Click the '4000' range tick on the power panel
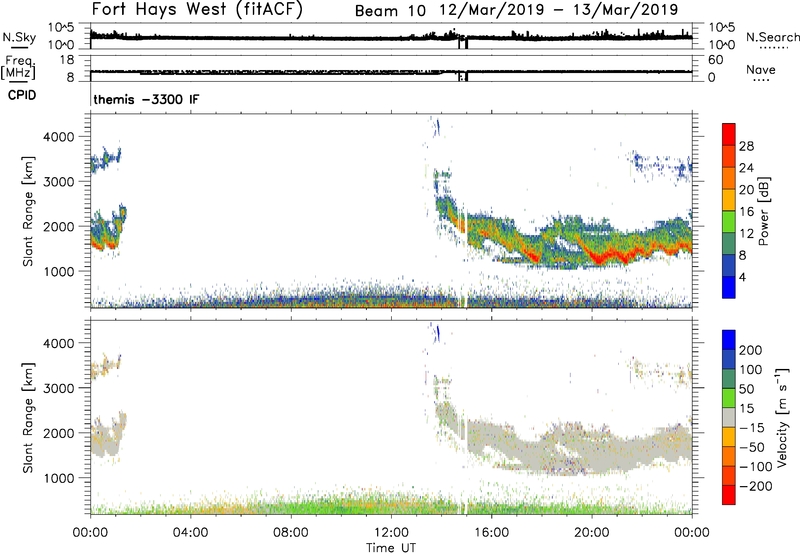The image size is (800, 554). [x=58, y=137]
